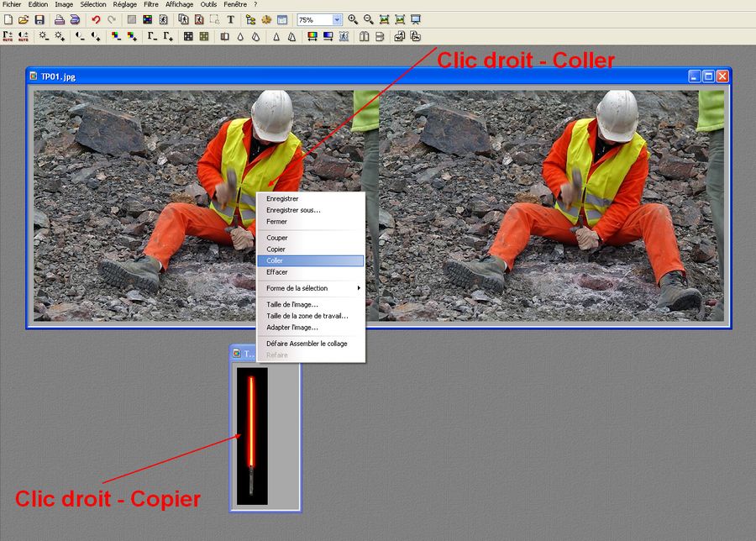Click the red Undo arrow icon
Viewport: 756px width, 541px height.
tap(96, 19)
